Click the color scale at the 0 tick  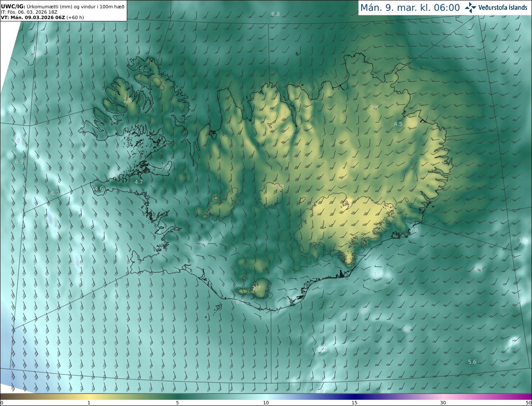[1, 402]
